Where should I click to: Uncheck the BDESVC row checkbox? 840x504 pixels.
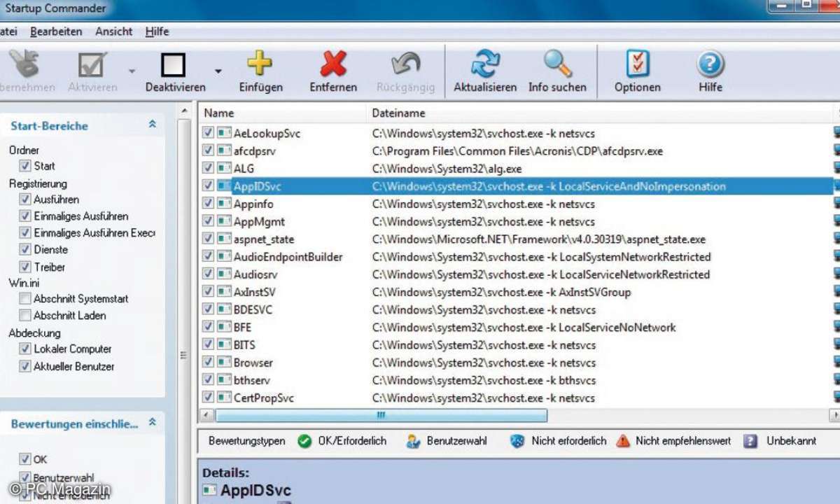point(208,309)
